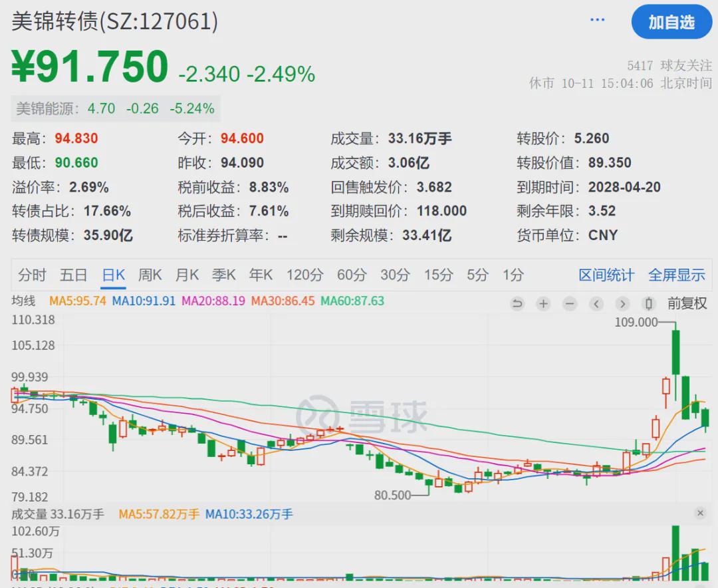718x588 pixels.
Task: Click the 回售触发价 3.682 value
Action: pos(434,187)
